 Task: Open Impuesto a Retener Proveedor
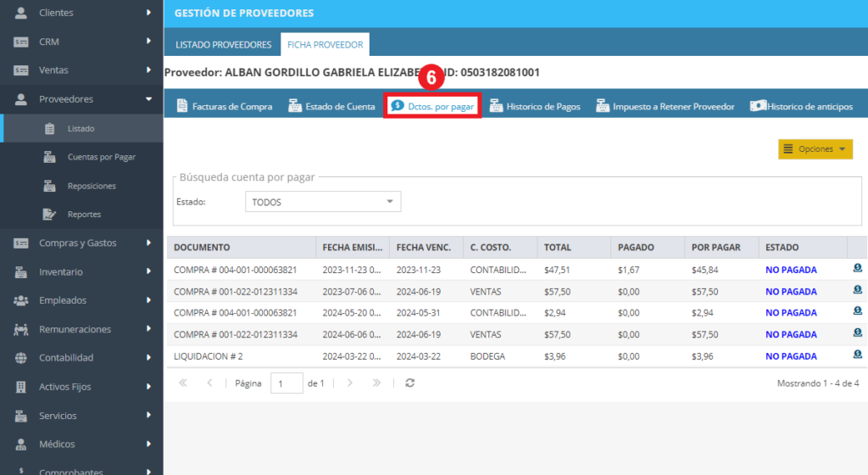[665, 106]
